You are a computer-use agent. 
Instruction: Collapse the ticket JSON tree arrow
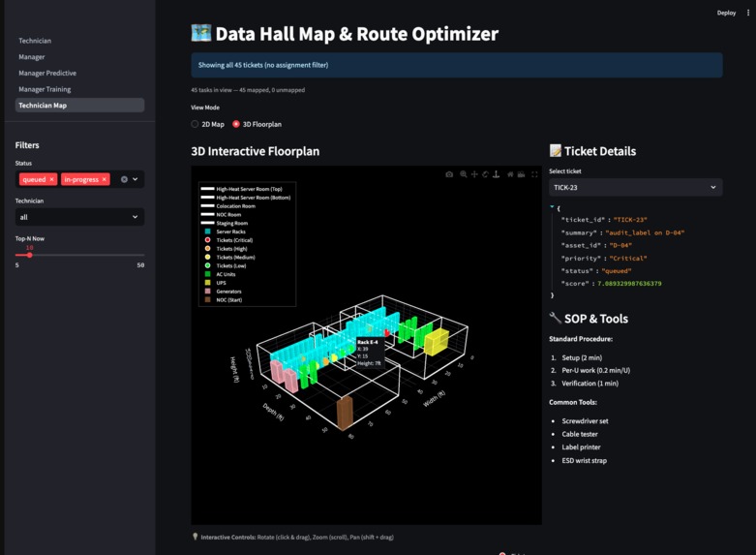[x=552, y=207]
